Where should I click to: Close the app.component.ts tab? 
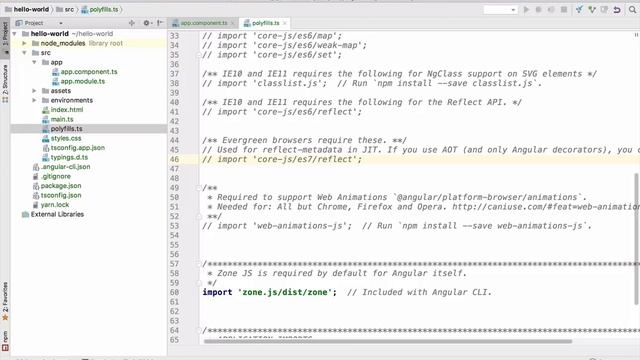tap(232, 23)
